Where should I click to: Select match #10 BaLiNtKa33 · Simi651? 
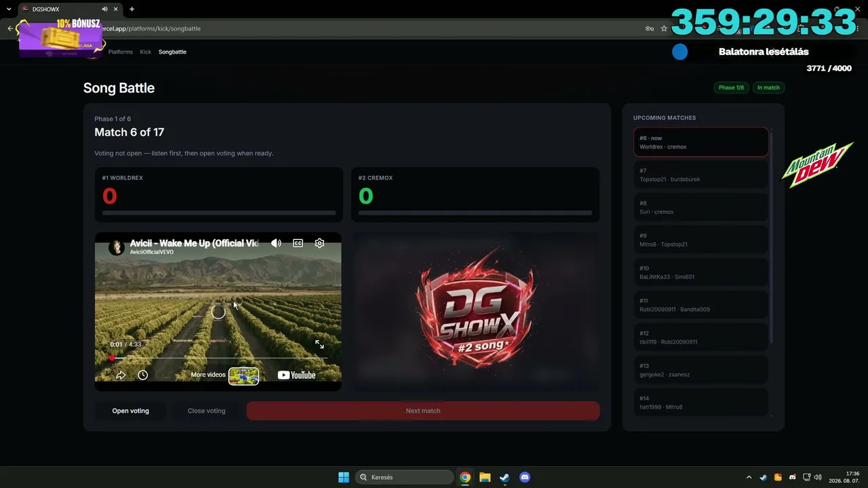point(701,272)
